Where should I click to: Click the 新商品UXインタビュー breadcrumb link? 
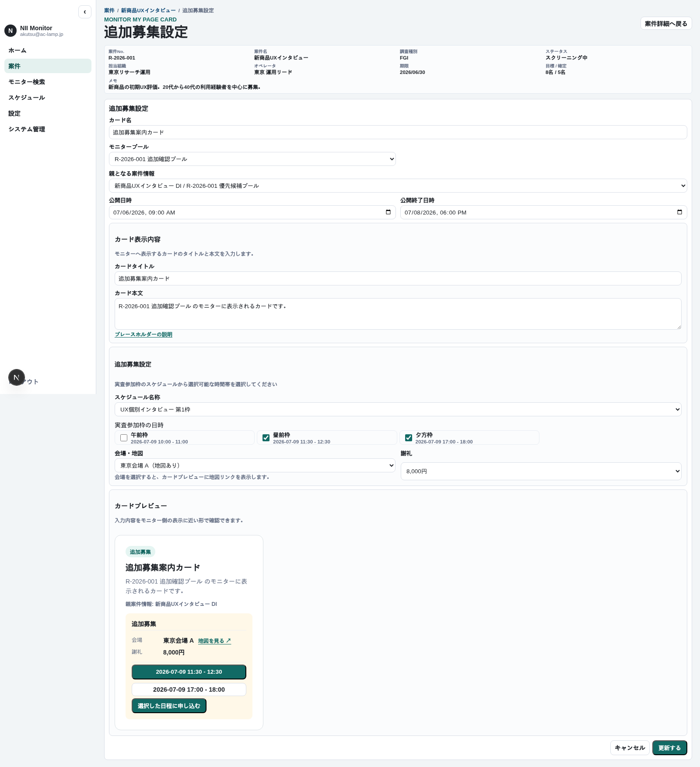(148, 11)
